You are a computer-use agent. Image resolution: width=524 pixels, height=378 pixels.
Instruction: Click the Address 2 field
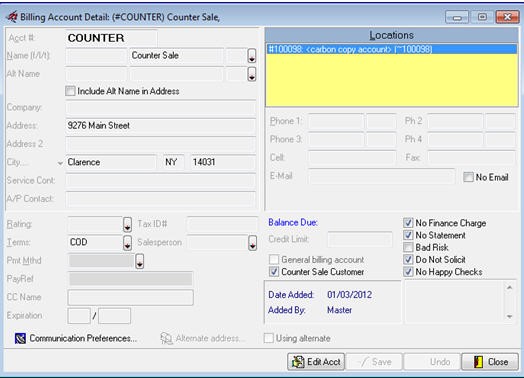tap(161, 144)
